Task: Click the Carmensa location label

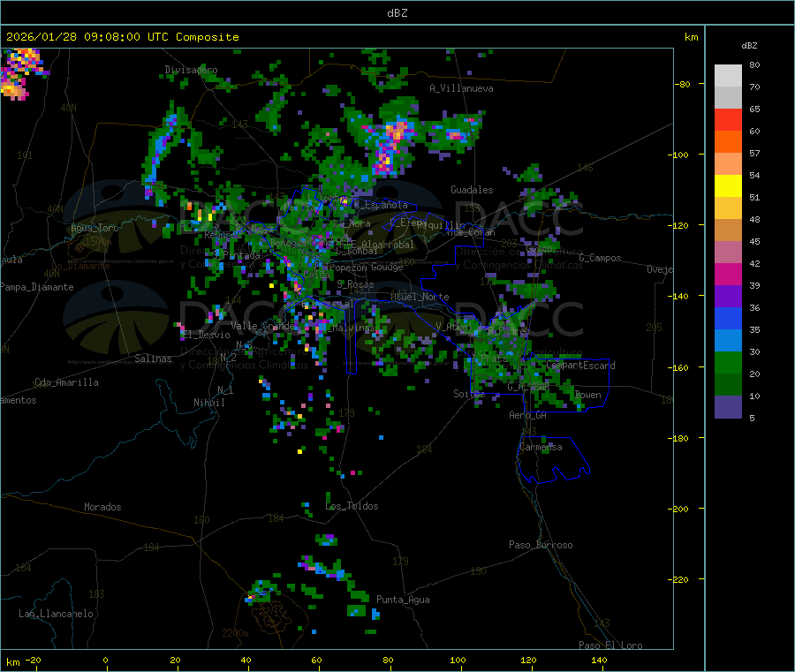Action: pos(541,447)
